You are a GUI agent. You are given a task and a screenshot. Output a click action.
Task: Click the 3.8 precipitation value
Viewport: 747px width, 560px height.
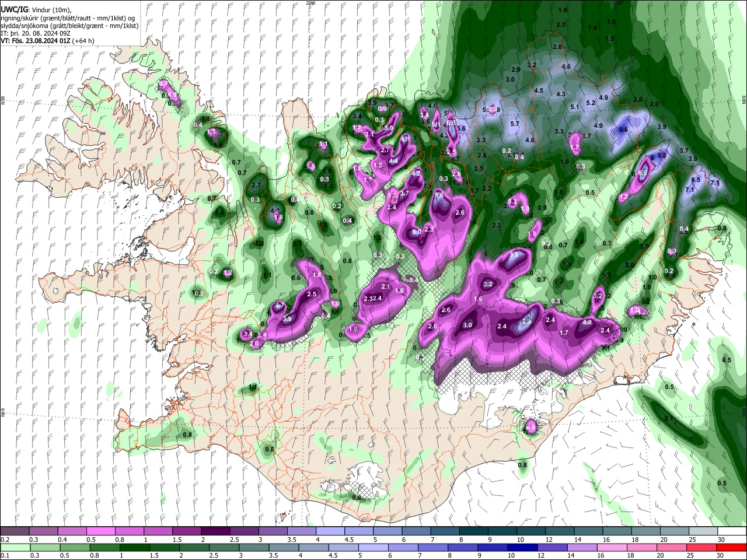[x=693, y=159]
